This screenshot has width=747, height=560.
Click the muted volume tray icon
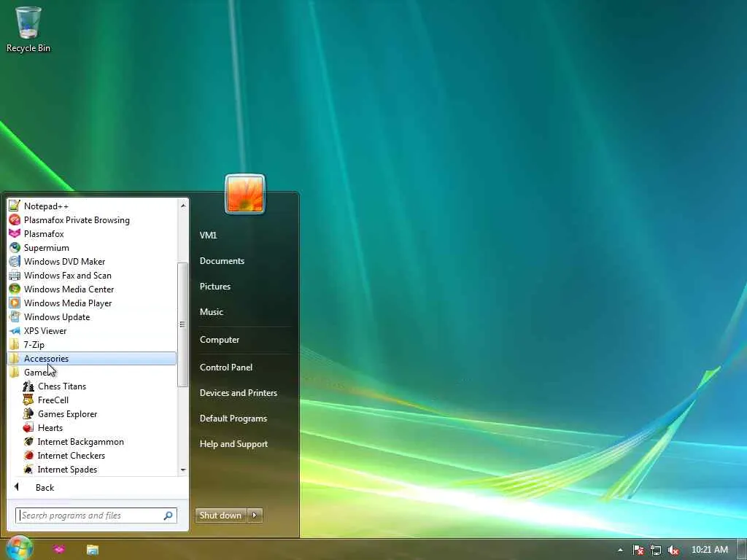(673, 550)
